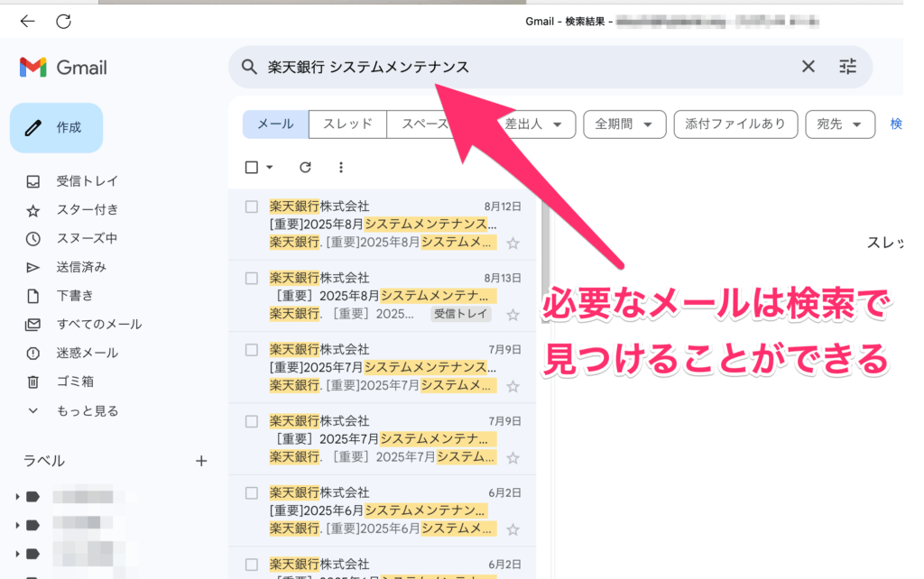Toggle the 添付ファイルあり filter chip
Image resolution: width=924 pixels, height=579 pixels.
735,124
